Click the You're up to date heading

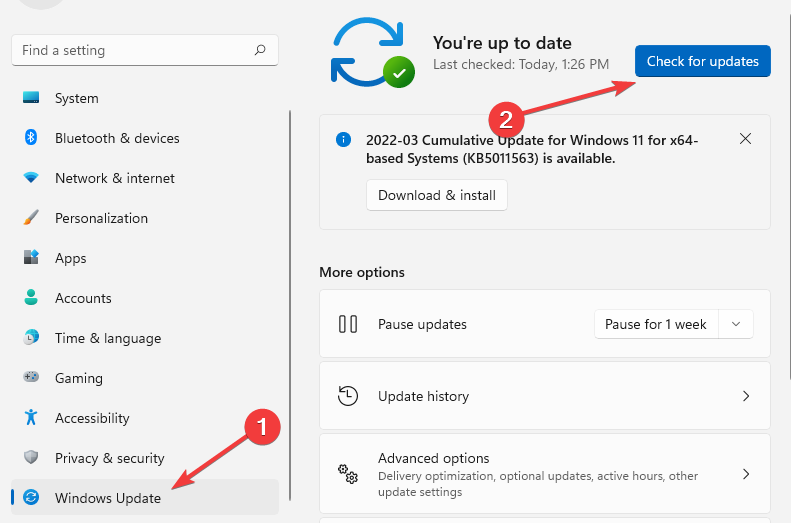pyautogui.click(x=502, y=43)
